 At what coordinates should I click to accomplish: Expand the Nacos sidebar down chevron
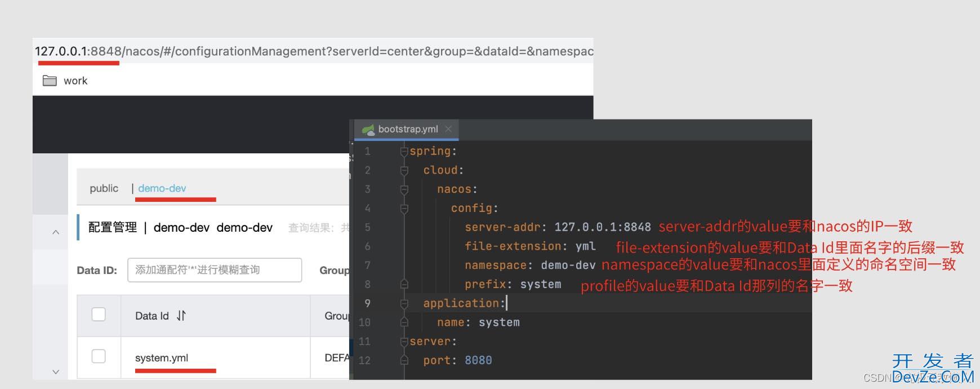56,372
